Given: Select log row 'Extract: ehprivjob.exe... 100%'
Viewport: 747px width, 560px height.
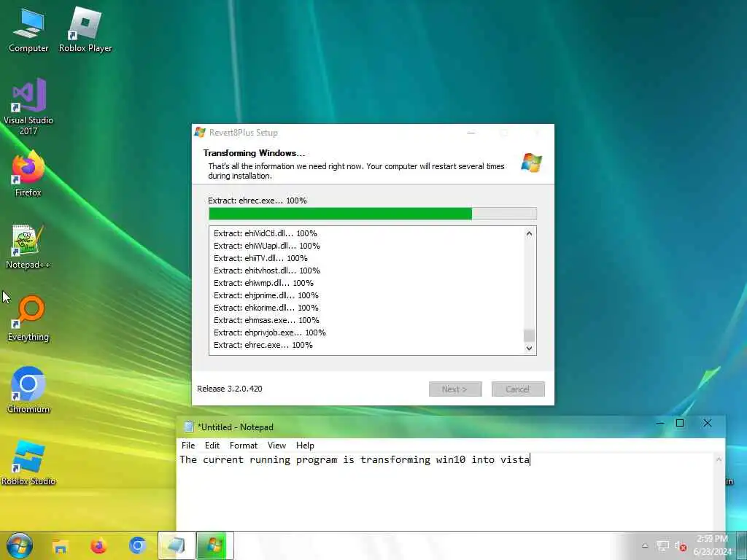Looking at the screenshot, I should click(x=270, y=332).
